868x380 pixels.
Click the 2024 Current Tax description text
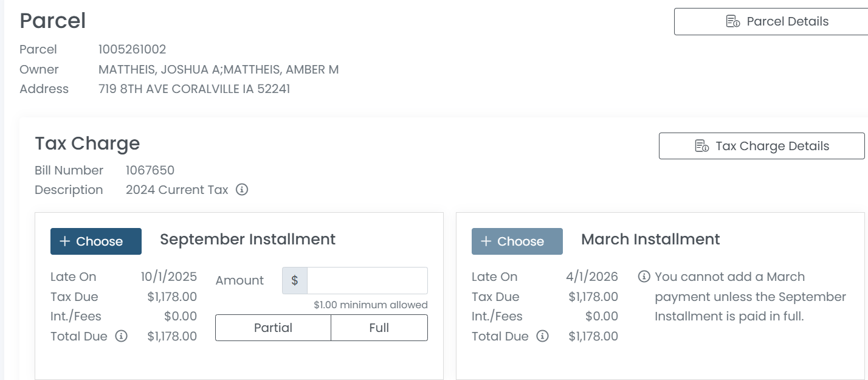coord(177,190)
